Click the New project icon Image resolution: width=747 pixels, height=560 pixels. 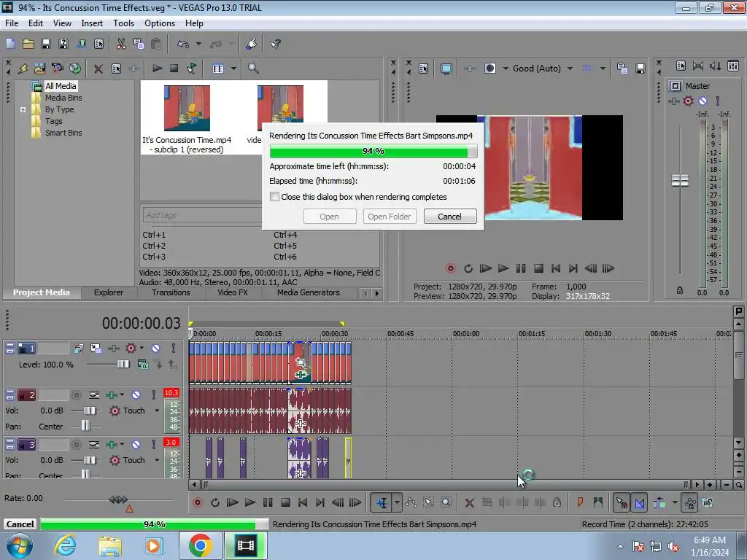pos(10,44)
